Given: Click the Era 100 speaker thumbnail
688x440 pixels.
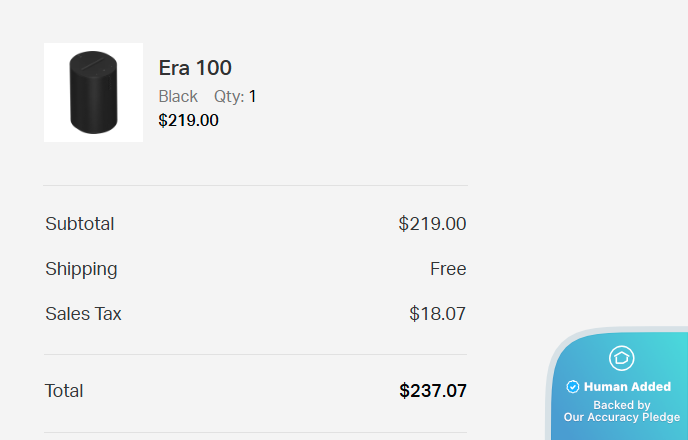Looking at the screenshot, I should [93, 92].
